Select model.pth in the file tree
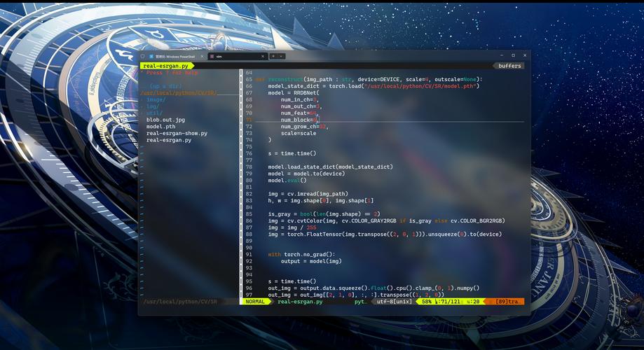Viewport: 644px width, 350px height. (x=160, y=127)
